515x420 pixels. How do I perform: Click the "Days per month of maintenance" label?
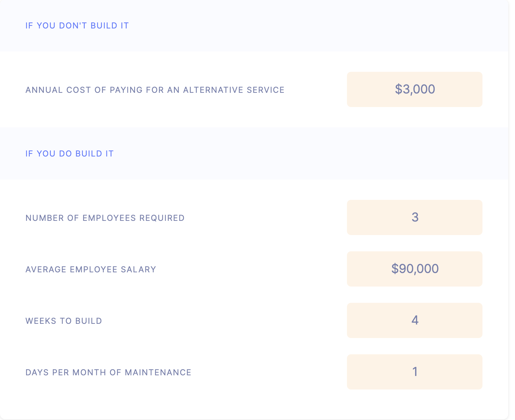108,373
